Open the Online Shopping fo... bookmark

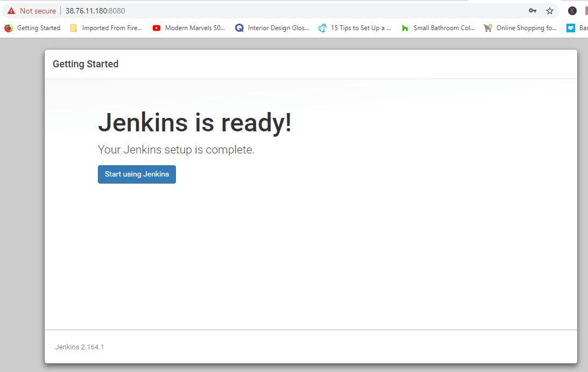tap(521, 28)
